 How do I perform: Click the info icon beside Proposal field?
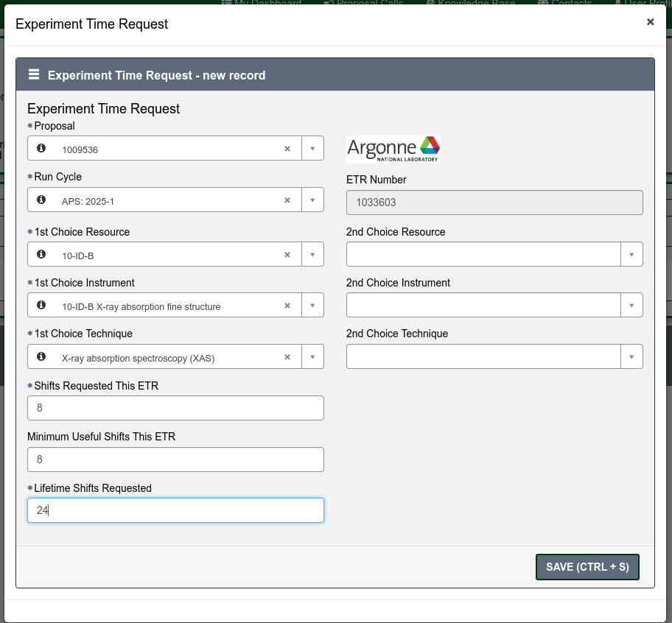(41, 148)
